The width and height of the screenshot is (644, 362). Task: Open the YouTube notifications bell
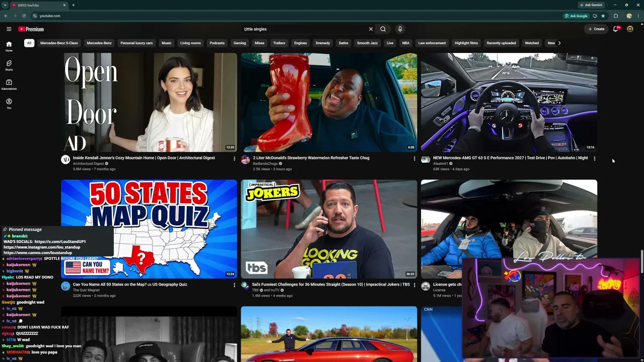616,29
